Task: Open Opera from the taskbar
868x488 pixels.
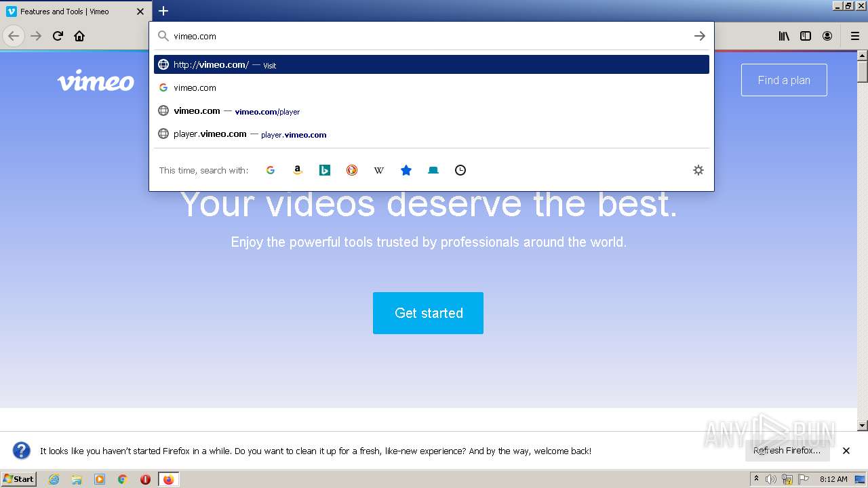Action: coord(145,479)
